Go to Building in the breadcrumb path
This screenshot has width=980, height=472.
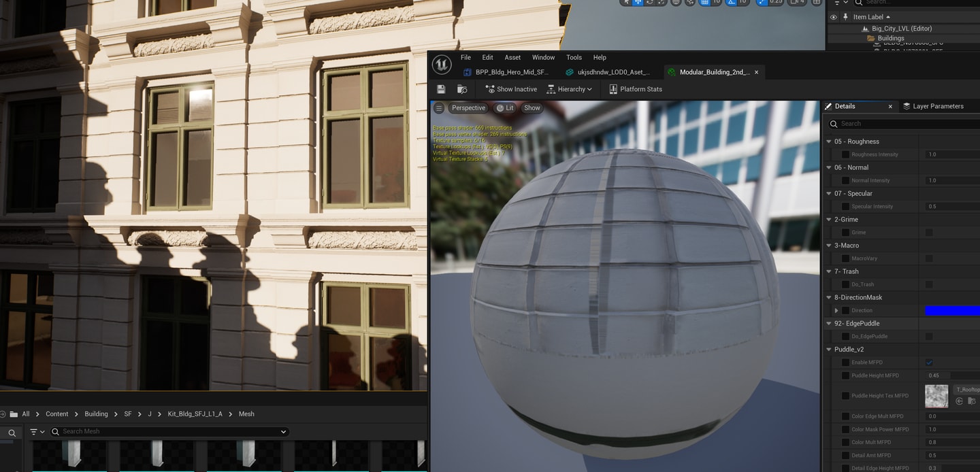coord(96,414)
